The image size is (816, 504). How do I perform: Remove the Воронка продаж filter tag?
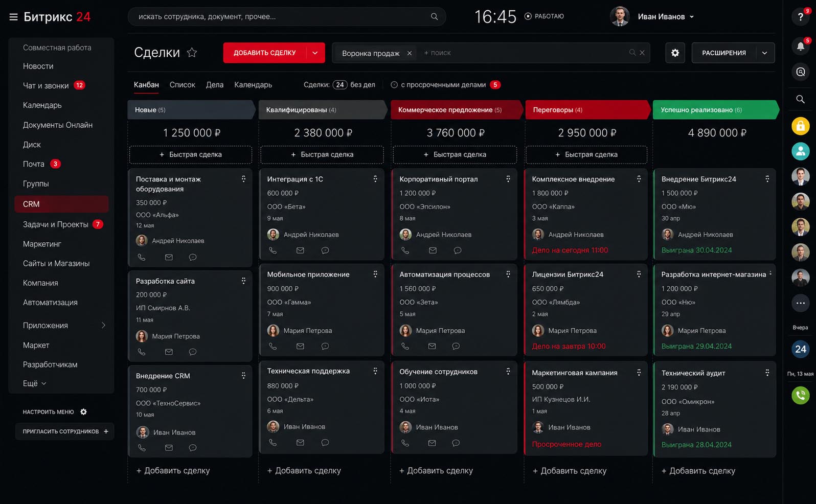(x=410, y=53)
